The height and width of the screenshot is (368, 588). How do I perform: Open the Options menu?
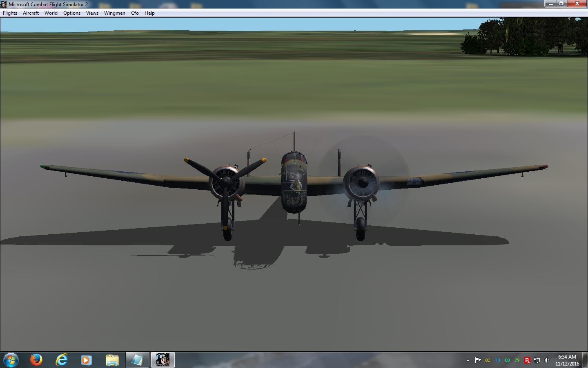[72, 13]
